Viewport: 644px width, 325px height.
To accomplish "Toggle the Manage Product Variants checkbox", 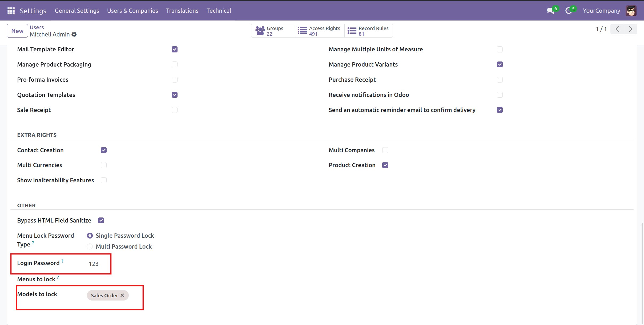I will 500,64.
